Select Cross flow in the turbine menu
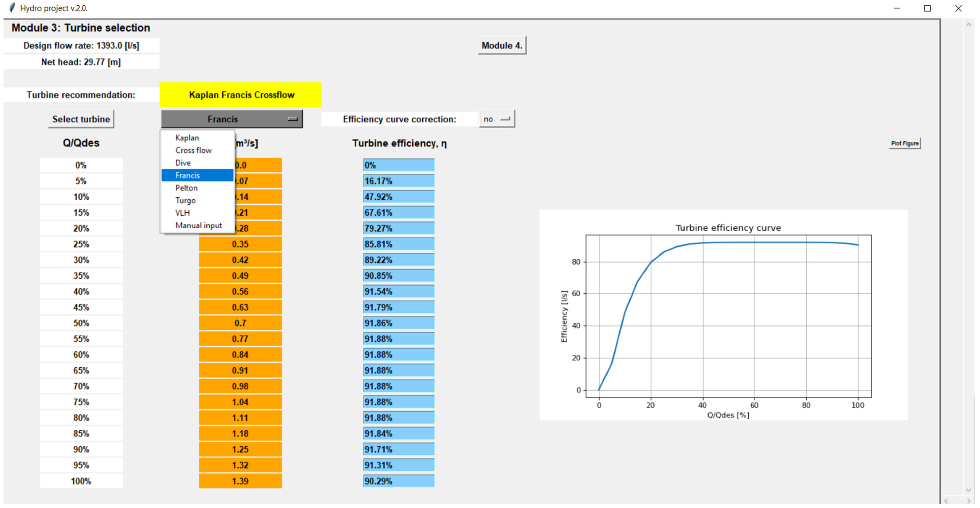 coord(193,150)
